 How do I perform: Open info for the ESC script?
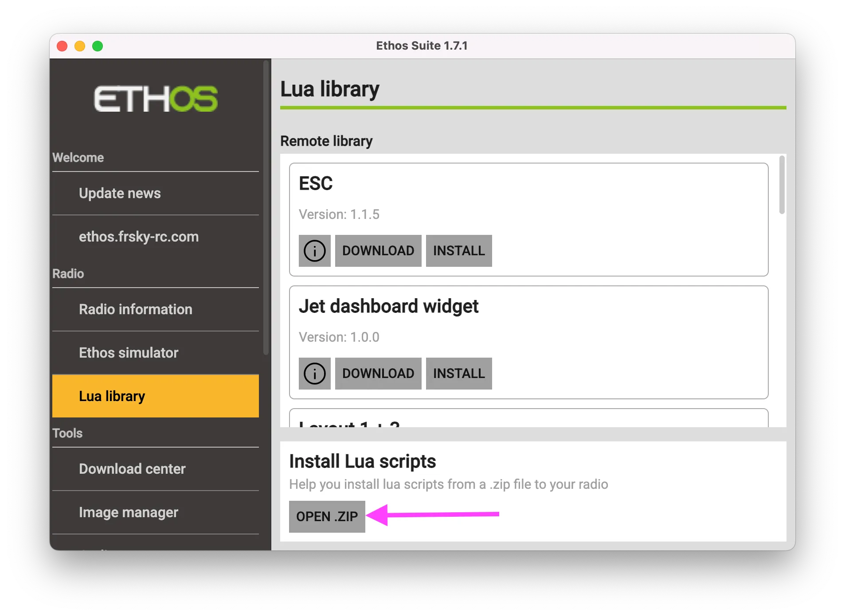point(314,251)
